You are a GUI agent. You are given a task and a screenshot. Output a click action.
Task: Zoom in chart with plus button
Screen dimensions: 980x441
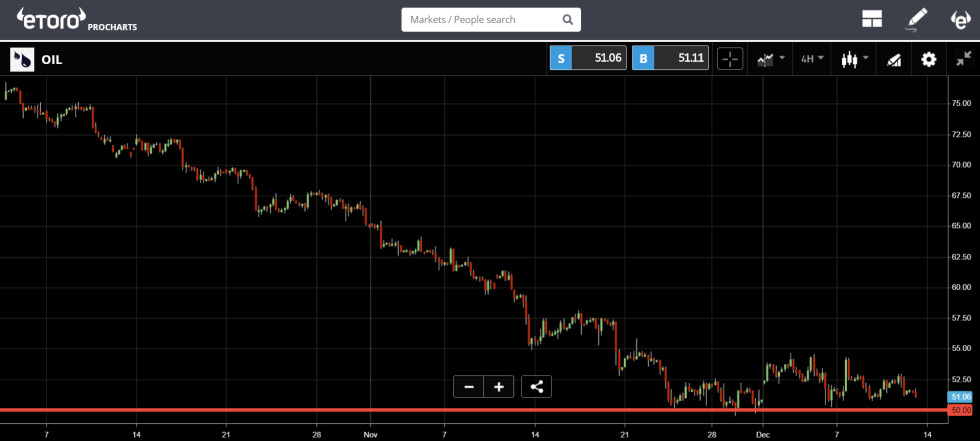[x=498, y=386]
